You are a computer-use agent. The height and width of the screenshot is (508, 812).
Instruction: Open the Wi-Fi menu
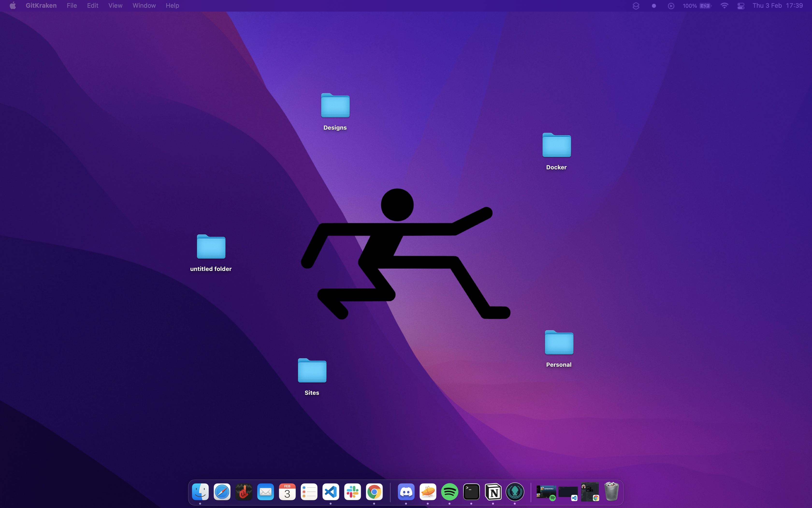pos(725,6)
